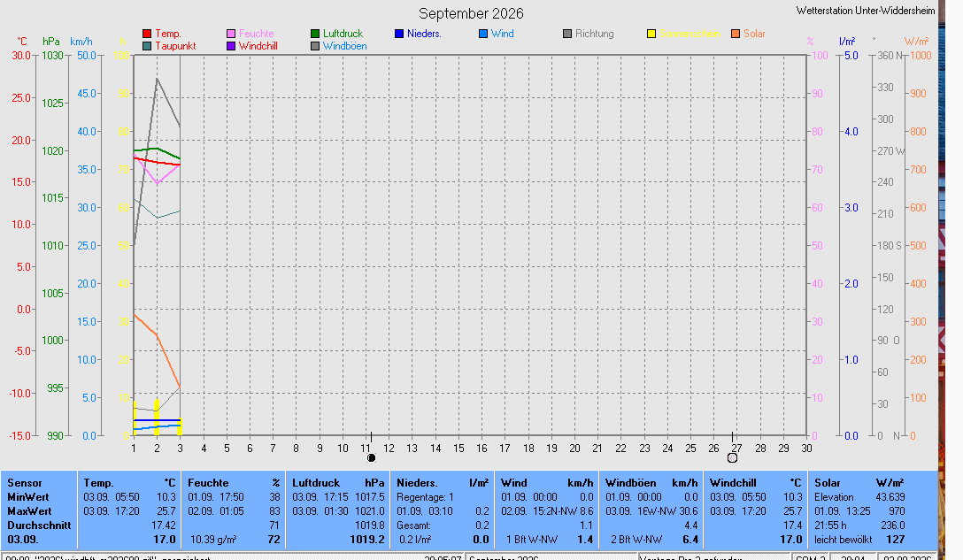Toggle the pink Feuchte legend box
The height and width of the screenshot is (560, 963).
pyautogui.click(x=231, y=34)
